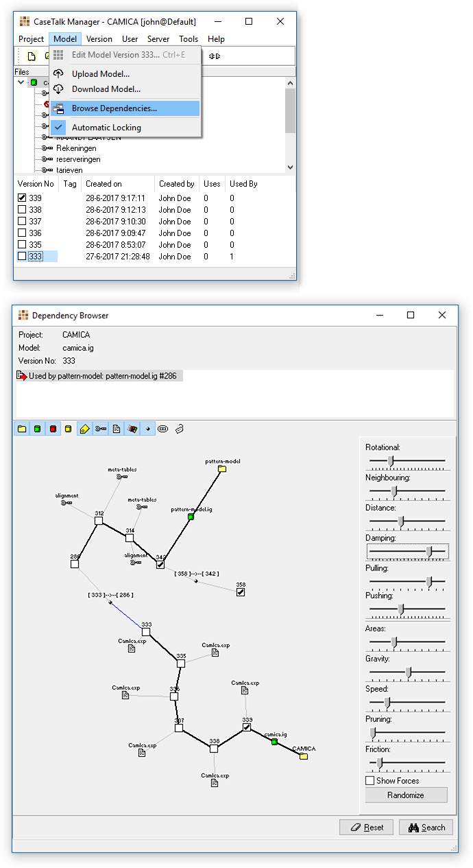Toggle yellow cylinder model filter icon
Viewport: 473px width, 868px height.
[x=68, y=429]
